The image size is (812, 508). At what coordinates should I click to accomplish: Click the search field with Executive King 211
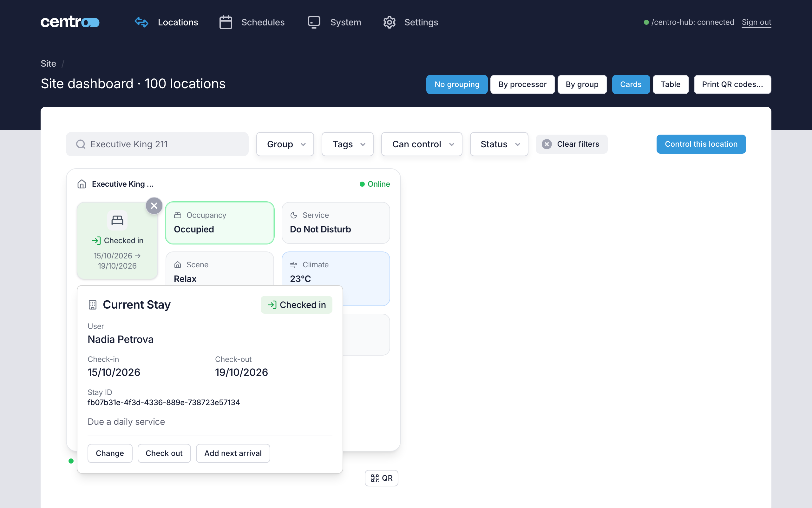point(157,144)
